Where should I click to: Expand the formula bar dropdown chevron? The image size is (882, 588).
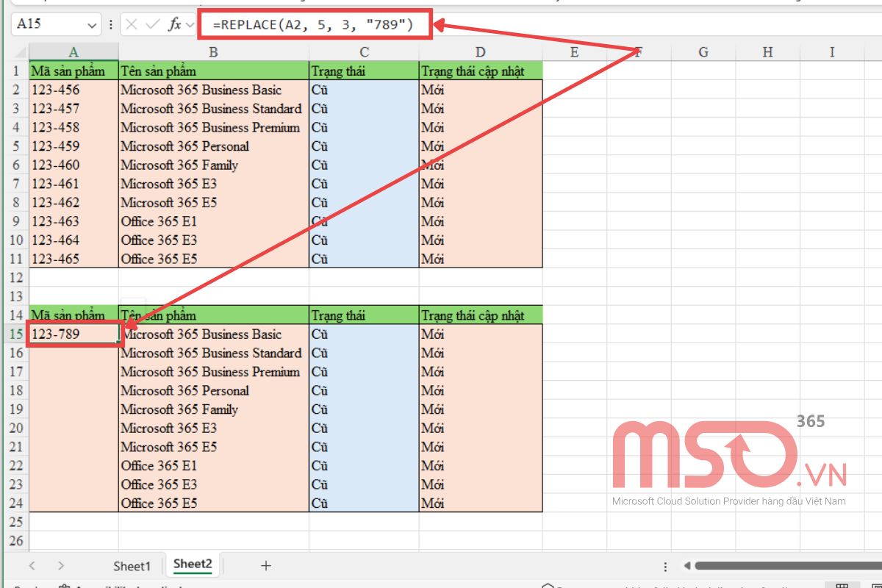[191, 25]
